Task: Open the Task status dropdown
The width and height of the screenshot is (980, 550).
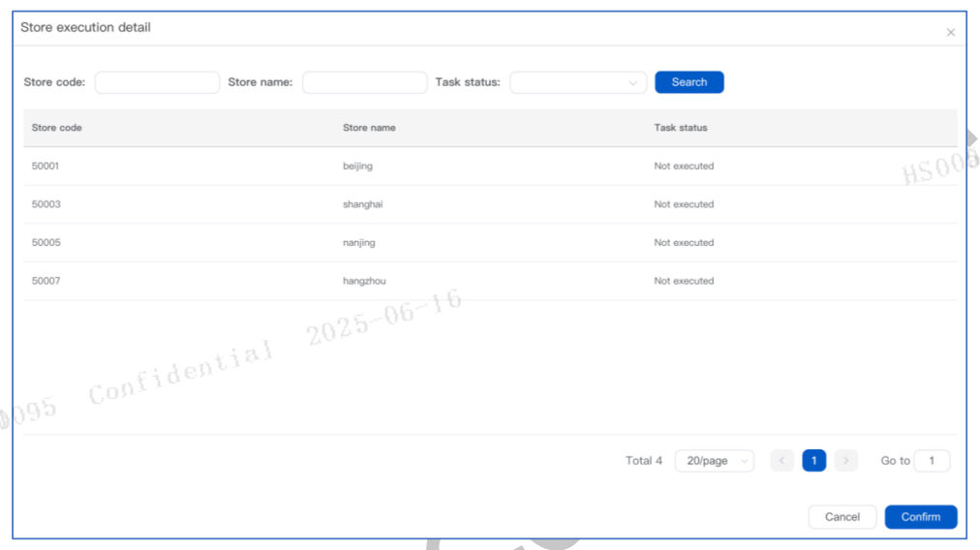Action: click(x=578, y=82)
